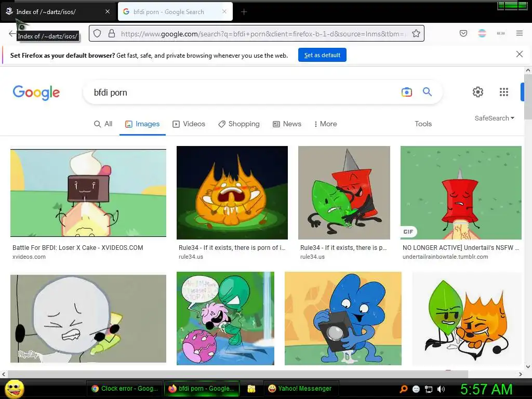
Task: Open Google quick settings gear
Action: click(x=478, y=92)
